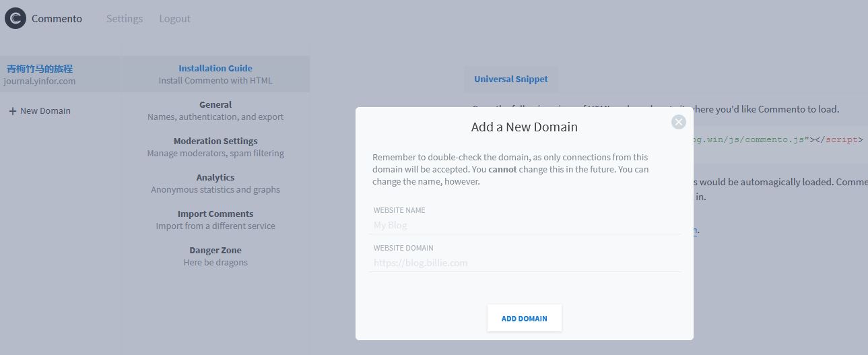The image size is (868, 355).
Task: Close the Add a New Domain dialog
Action: tap(678, 122)
